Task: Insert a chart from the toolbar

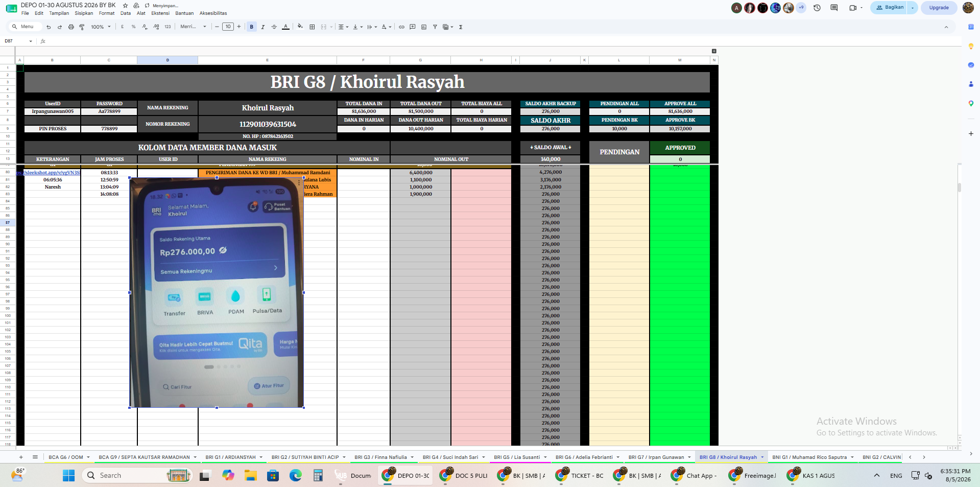Action: coord(424,27)
